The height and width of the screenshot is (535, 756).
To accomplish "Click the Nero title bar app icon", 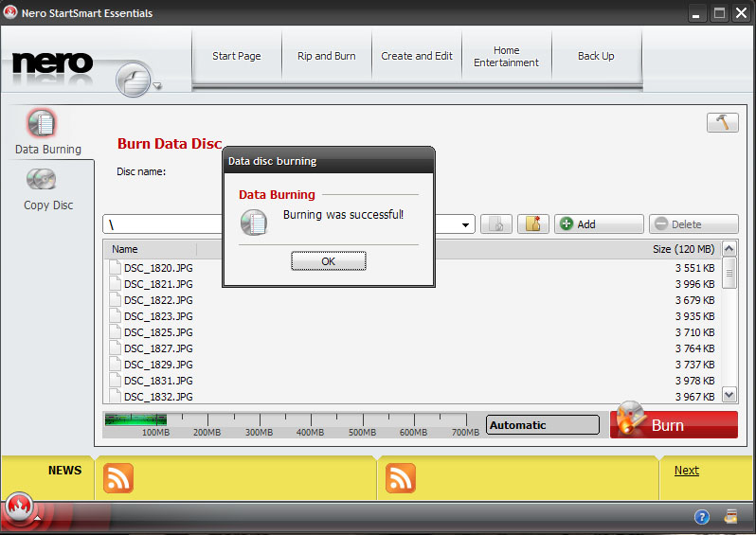I will coord(10,12).
